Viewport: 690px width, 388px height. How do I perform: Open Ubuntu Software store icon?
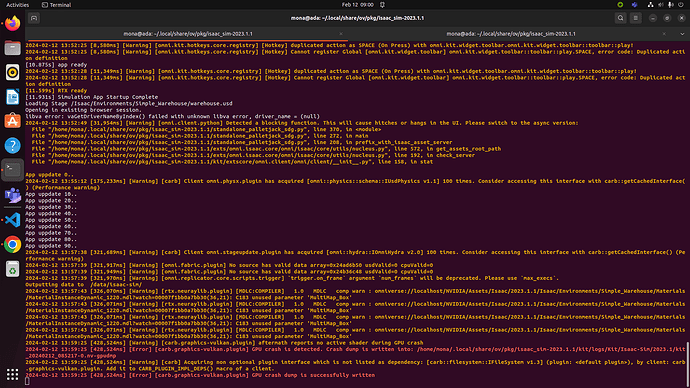[12, 121]
